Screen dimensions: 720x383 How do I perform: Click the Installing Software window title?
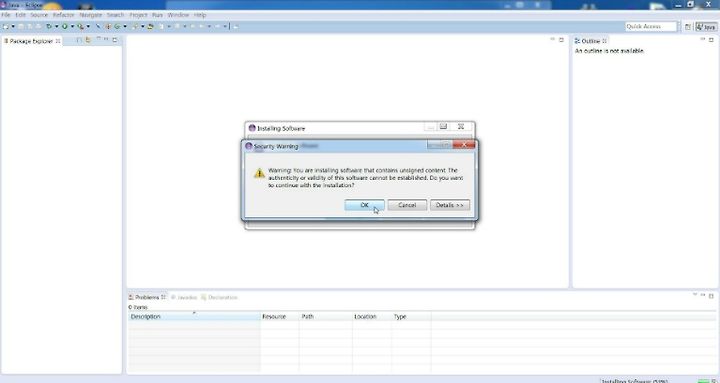coord(281,128)
